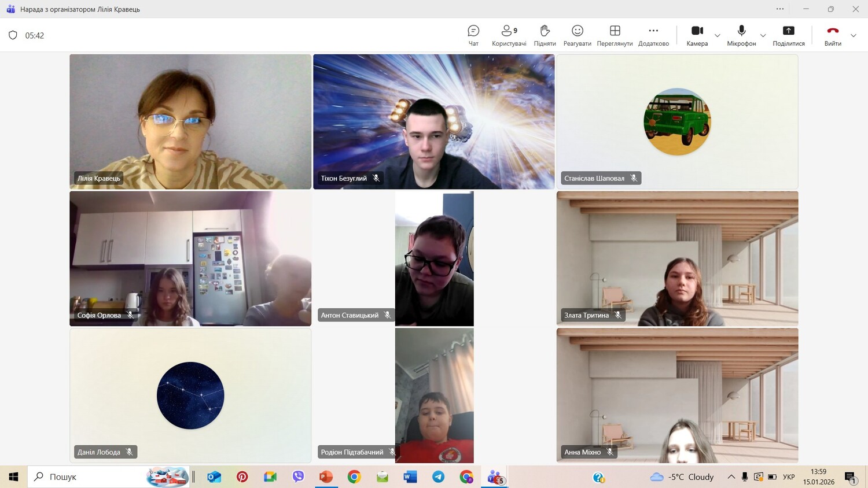868x488 pixels.
Task: Open the Chat panel
Action: (473, 35)
